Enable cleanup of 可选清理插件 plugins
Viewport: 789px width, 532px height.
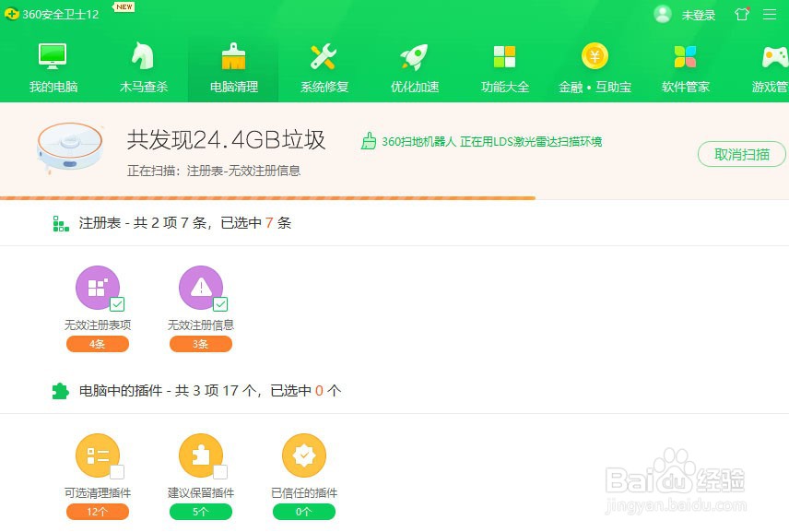pos(116,471)
